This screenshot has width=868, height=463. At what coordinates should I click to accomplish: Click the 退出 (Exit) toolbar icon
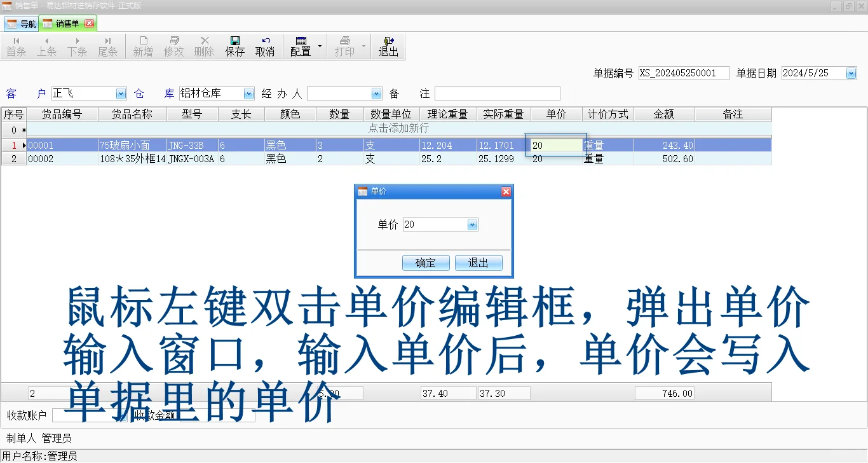pyautogui.click(x=389, y=46)
